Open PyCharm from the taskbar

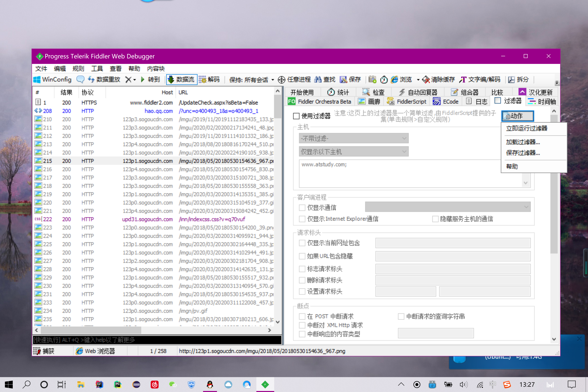pyautogui.click(x=117, y=384)
